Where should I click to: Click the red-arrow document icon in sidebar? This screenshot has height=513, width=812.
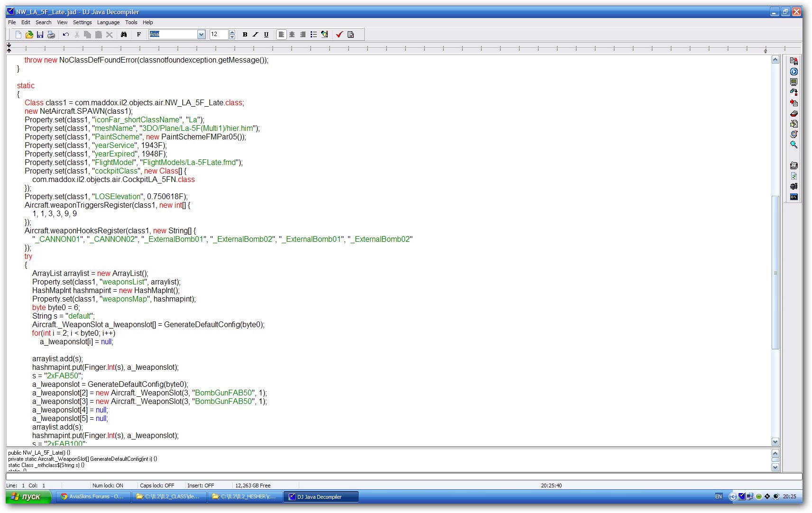tap(794, 103)
